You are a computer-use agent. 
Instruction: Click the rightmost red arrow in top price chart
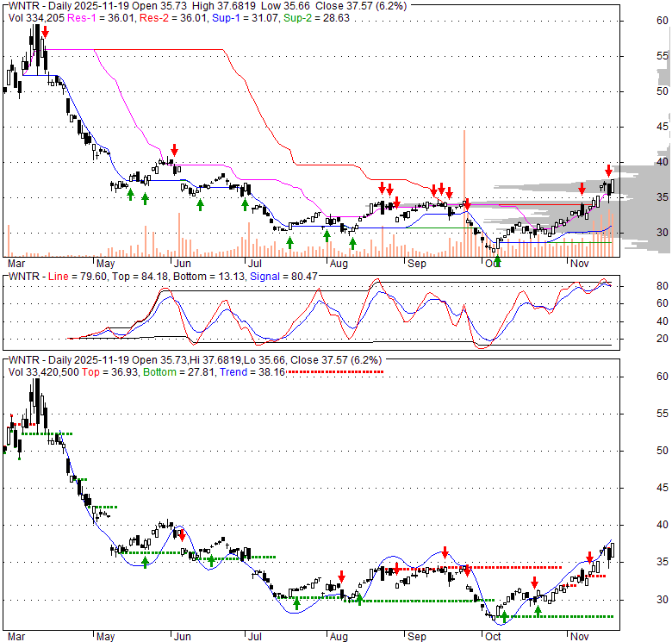point(608,171)
